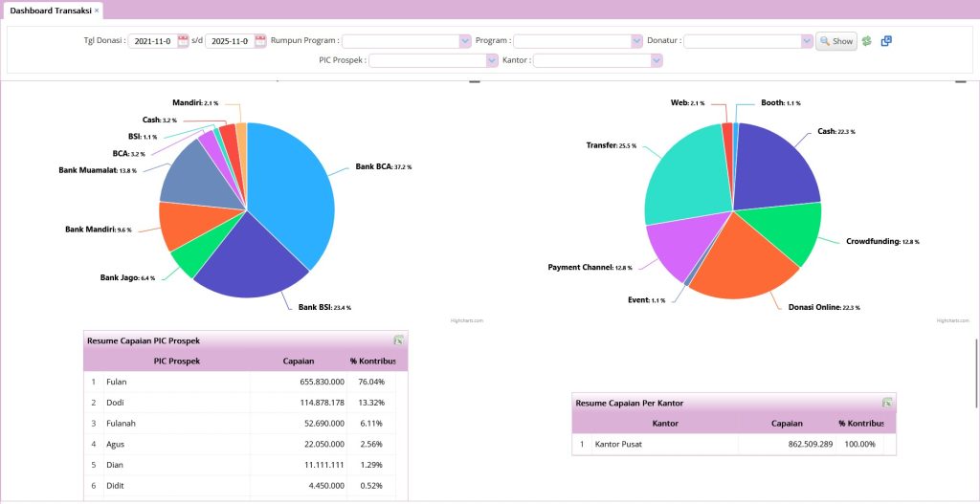Click the blue window icon after refresh
The width and height of the screenshot is (980, 504).
[x=886, y=41]
